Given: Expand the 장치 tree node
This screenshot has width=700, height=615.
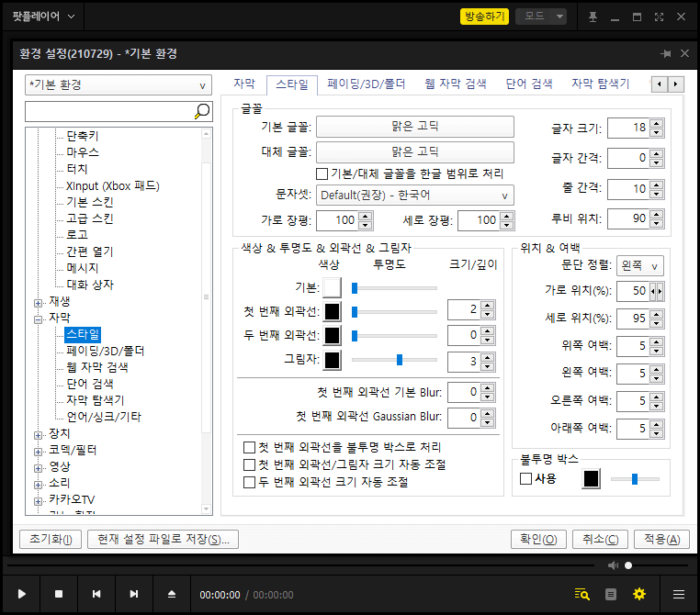Looking at the screenshot, I should (38, 435).
